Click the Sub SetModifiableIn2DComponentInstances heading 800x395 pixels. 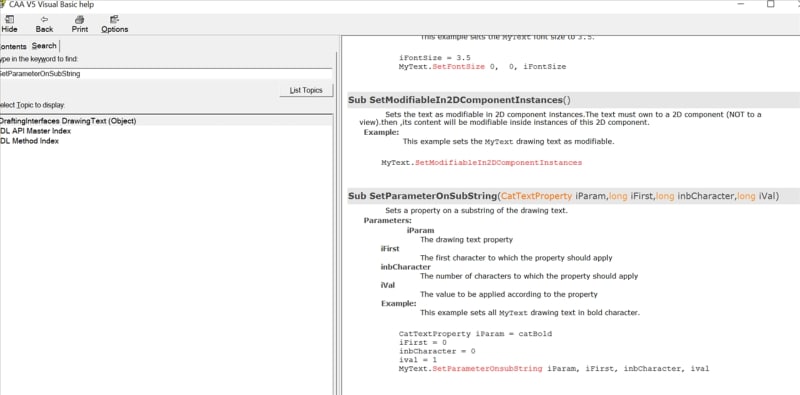point(459,100)
